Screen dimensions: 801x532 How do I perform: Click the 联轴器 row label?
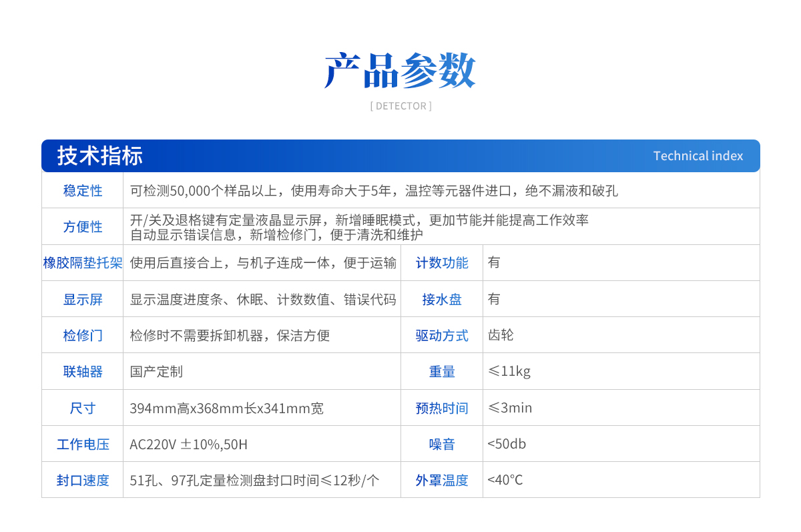[x=83, y=372]
